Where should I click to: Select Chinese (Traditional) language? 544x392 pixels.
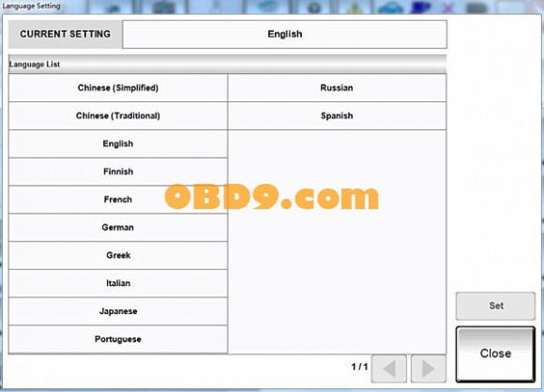click(x=118, y=116)
